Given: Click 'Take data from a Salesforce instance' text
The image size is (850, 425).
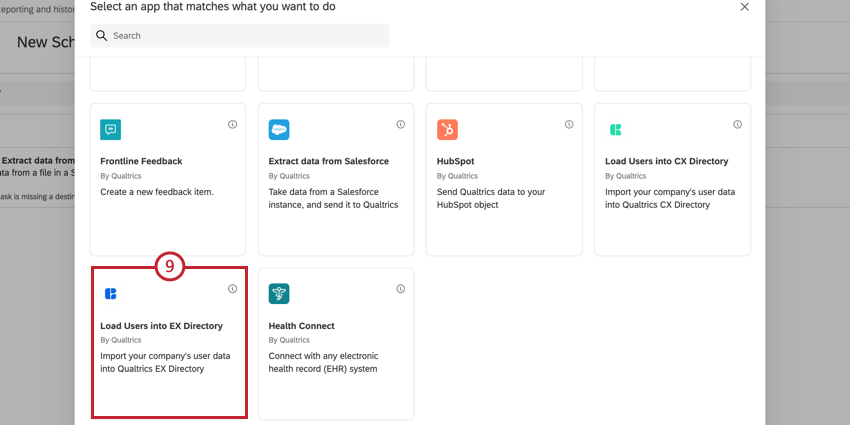Looking at the screenshot, I should coord(333,198).
